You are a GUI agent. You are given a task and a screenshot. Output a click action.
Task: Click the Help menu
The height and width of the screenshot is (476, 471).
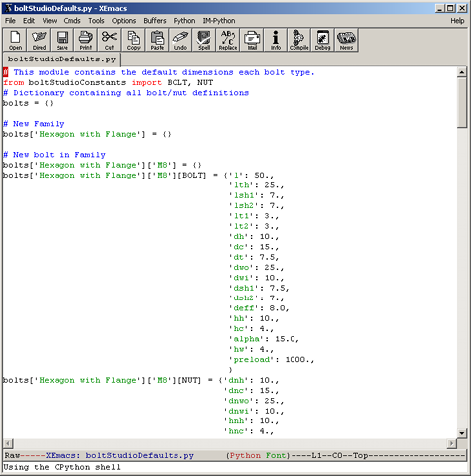coord(457,21)
